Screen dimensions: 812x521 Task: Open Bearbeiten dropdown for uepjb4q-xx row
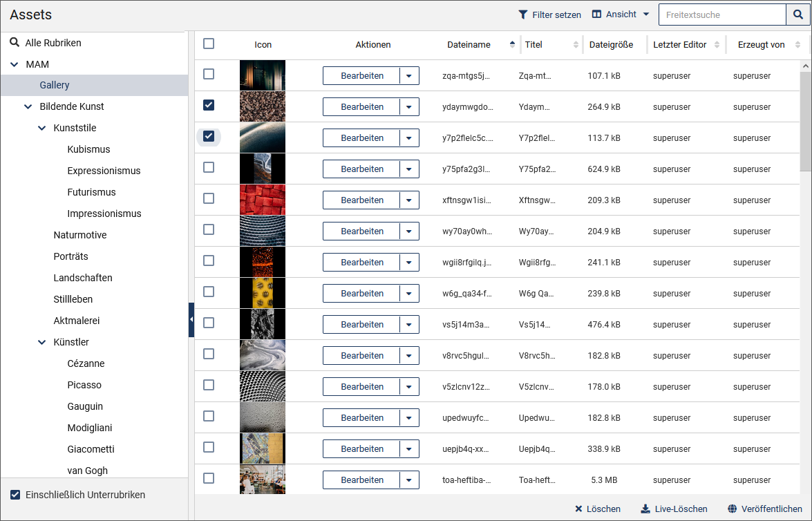pos(409,448)
